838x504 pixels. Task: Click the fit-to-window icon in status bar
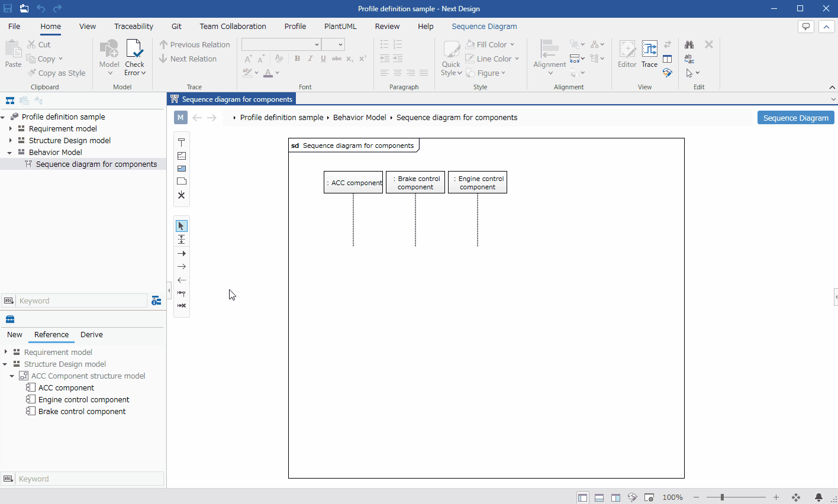[796, 497]
